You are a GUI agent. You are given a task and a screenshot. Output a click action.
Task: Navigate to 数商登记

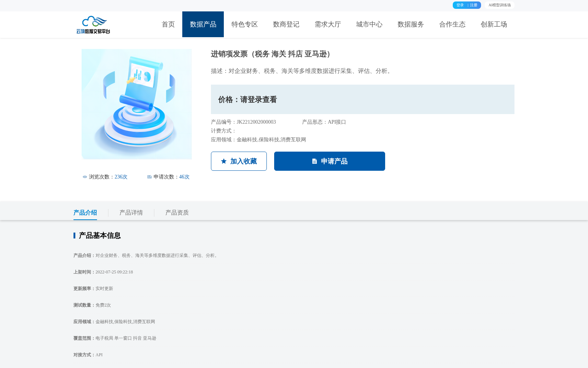[286, 24]
